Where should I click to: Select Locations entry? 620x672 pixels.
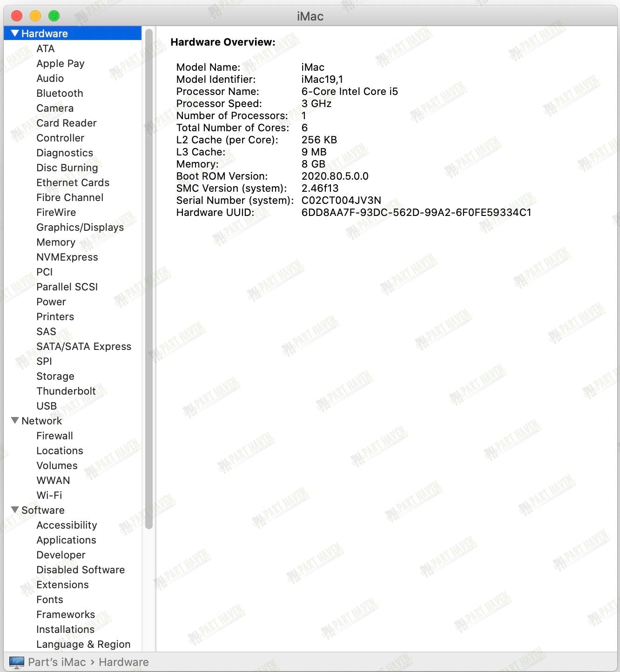point(60,450)
